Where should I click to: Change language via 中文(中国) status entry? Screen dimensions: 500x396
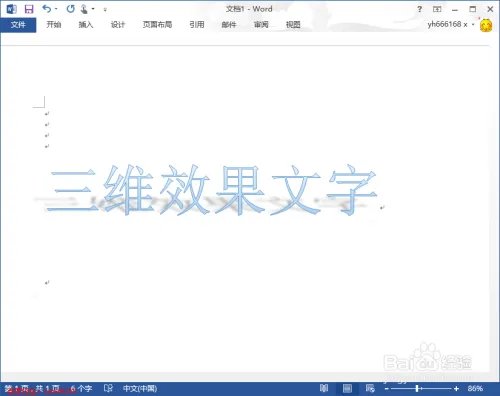point(140,388)
